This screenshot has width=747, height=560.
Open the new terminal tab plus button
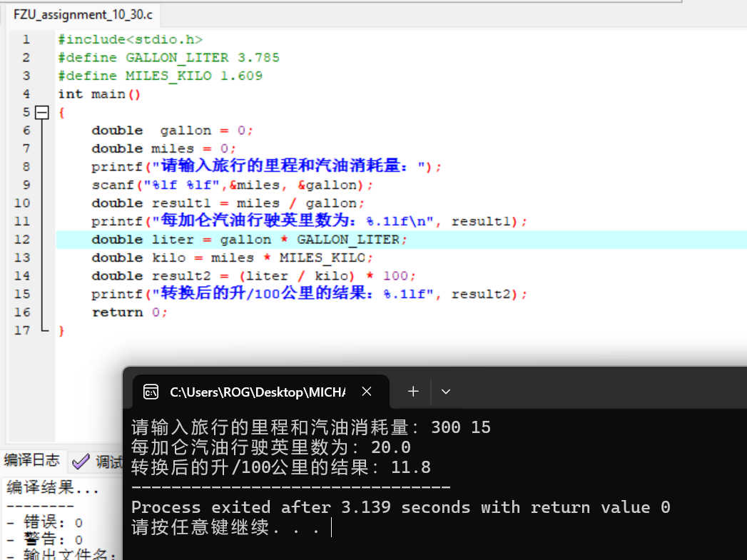point(413,392)
